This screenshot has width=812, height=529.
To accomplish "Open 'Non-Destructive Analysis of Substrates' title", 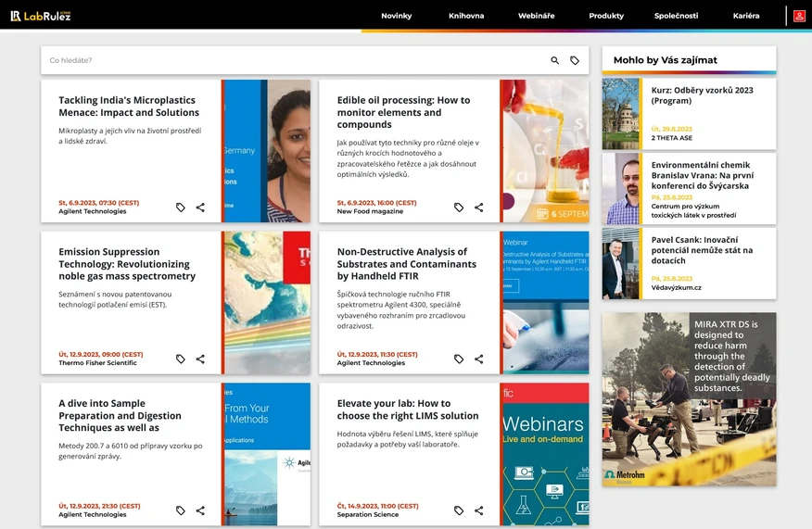I will [x=407, y=264].
